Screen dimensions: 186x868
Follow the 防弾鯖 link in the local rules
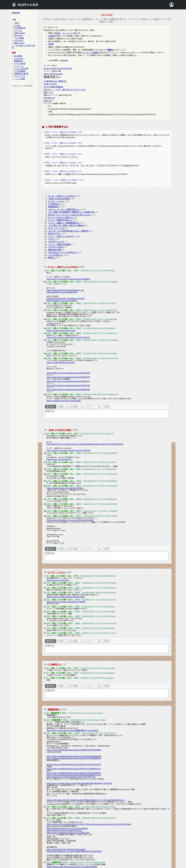51,44
